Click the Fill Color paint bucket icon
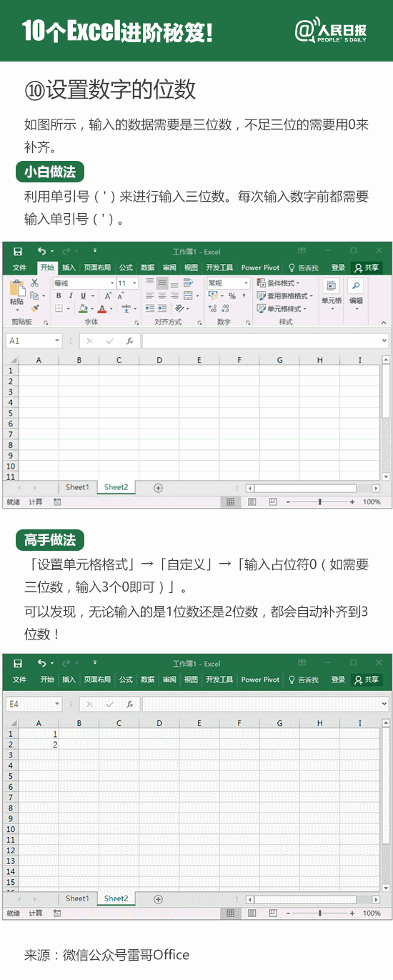The image size is (393, 980). coord(83,308)
